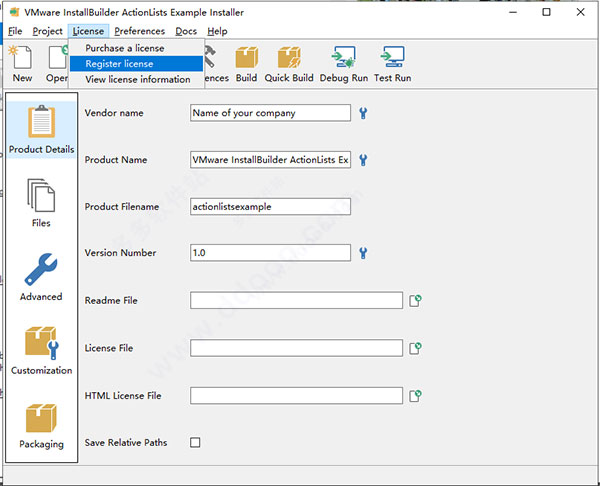Choose Register license menu entry
Screen dimensions: 600x486
coord(136,64)
